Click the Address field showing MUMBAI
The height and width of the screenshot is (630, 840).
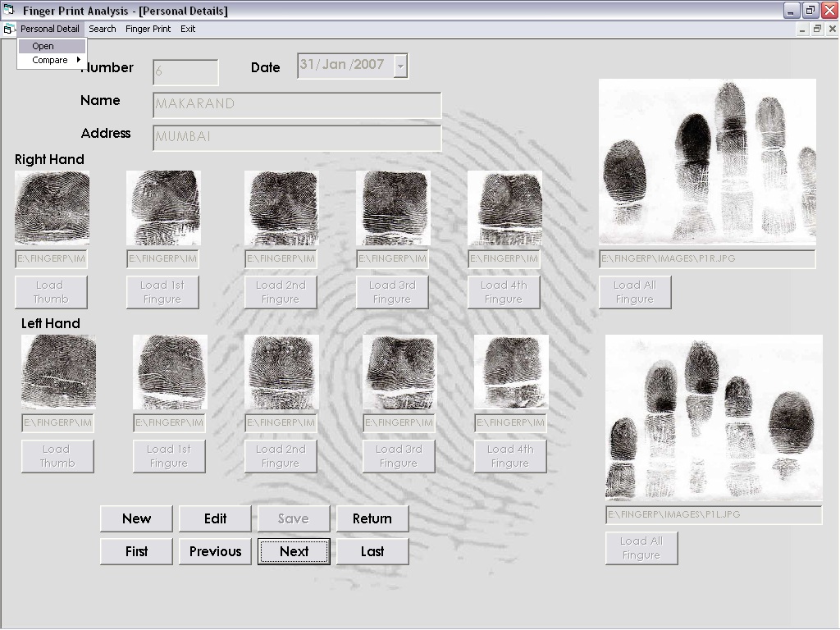[x=297, y=137]
